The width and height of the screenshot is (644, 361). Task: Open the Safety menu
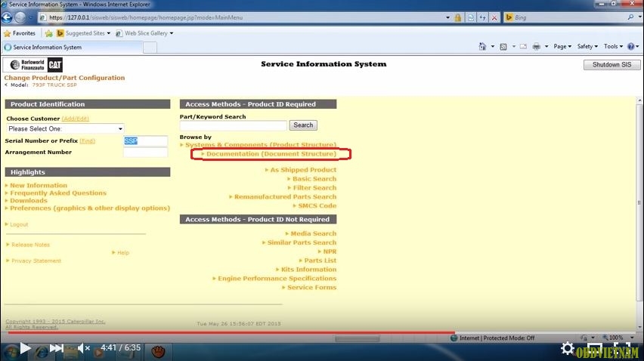(587, 47)
